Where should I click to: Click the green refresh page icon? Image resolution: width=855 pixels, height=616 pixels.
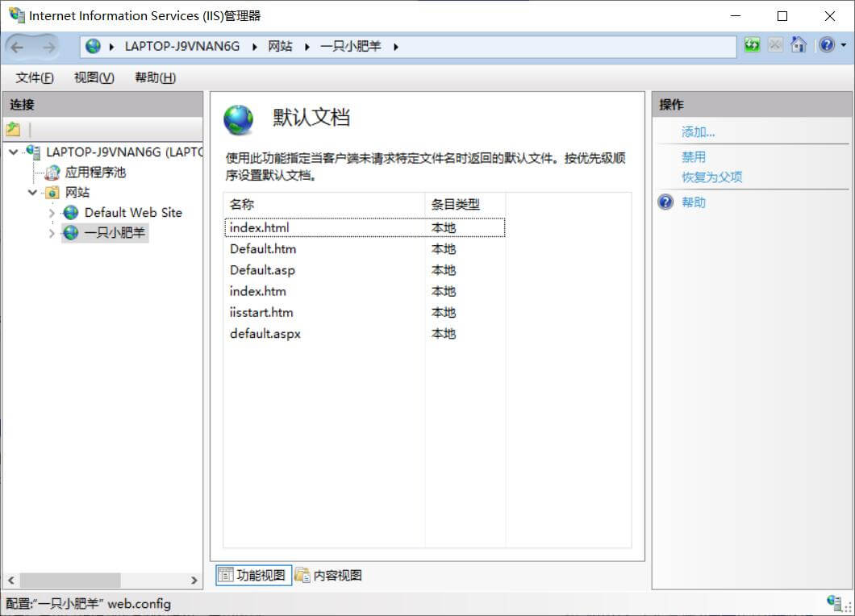[752, 44]
